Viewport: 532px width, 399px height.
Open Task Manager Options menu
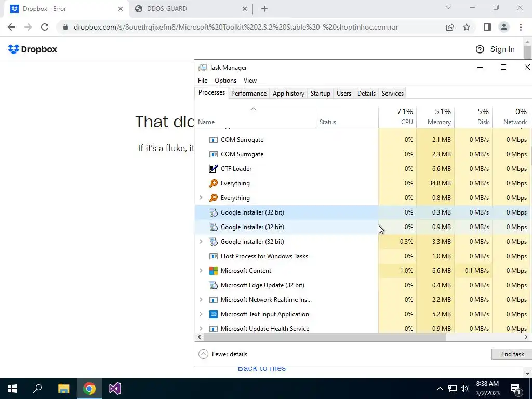(x=225, y=81)
